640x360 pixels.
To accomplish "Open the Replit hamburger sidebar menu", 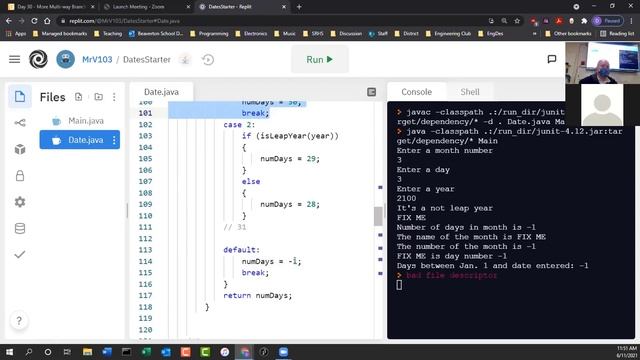I will click(15, 60).
